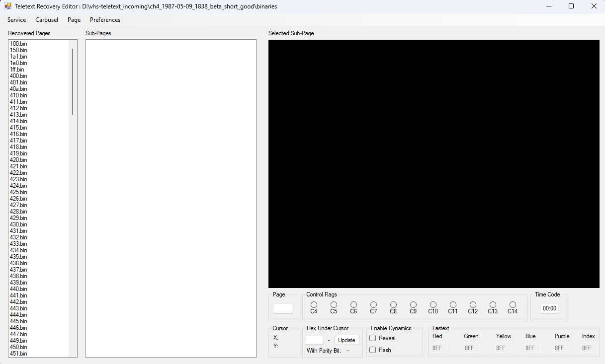Select 100.bin from Recovered Pages
The height and width of the screenshot is (364, 605).
click(18, 43)
